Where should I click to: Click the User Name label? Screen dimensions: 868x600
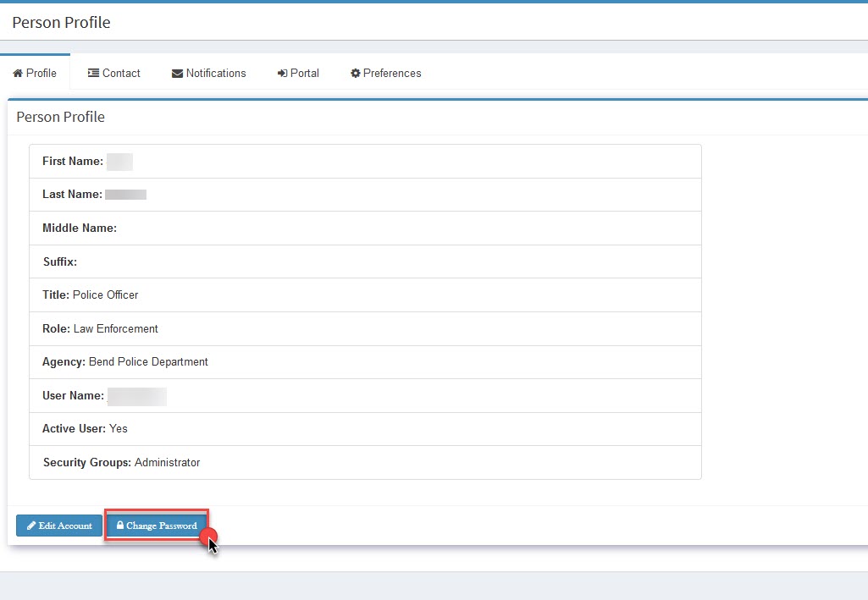[73, 395]
